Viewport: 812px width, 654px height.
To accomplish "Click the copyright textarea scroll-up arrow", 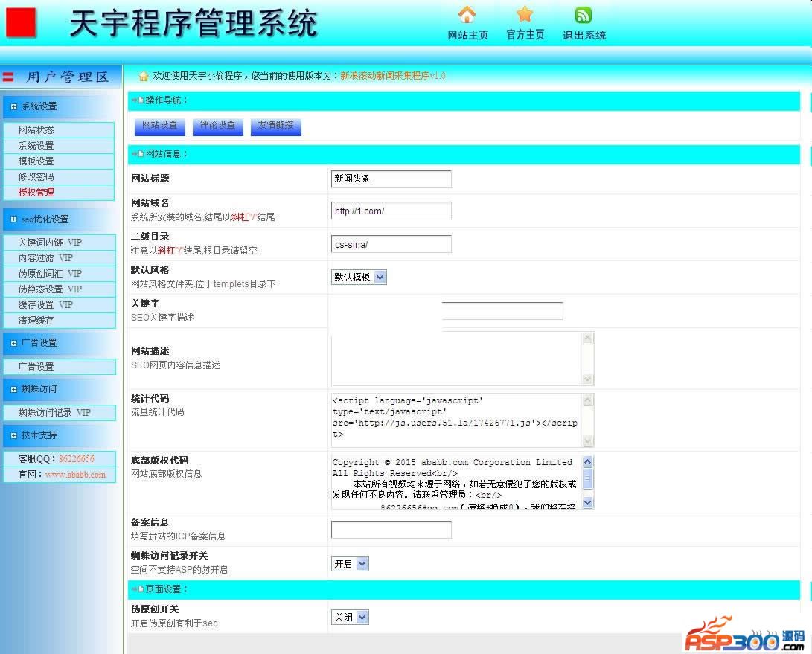I will [588, 461].
